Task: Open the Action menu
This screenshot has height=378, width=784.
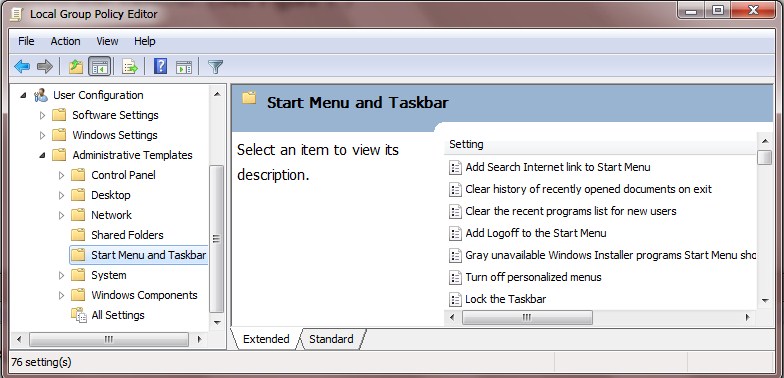Action: coord(66,41)
